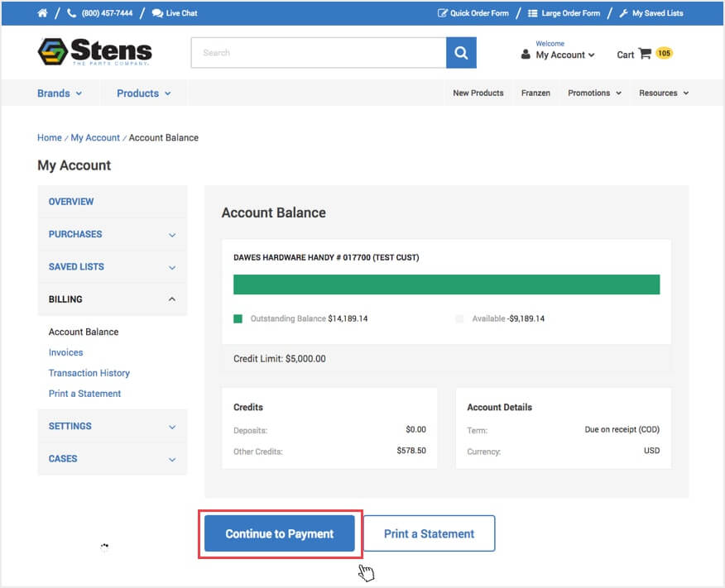The height and width of the screenshot is (588, 725).
Task: Toggle the Available balance legend indicator
Action: [460, 318]
